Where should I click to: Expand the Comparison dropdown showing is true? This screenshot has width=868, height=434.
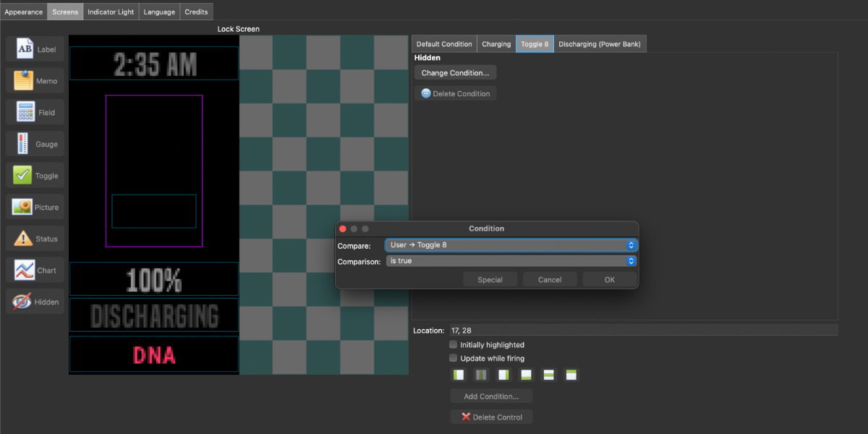pyautogui.click(x=511, y=261)
